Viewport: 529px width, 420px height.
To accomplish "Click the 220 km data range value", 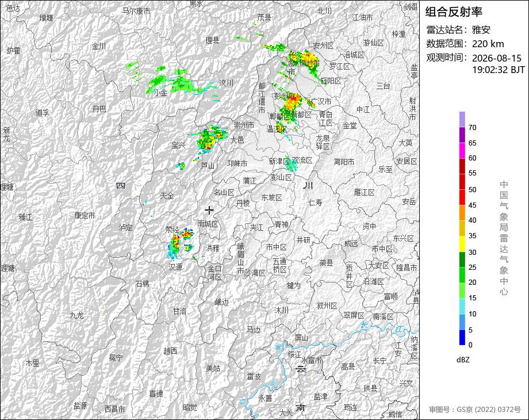I will pos(488,44).
